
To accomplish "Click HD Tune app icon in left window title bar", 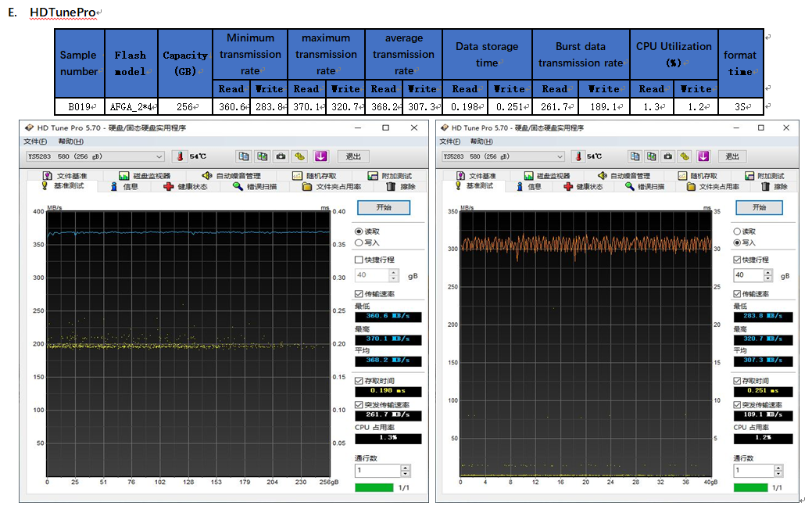I will (29, 127).
